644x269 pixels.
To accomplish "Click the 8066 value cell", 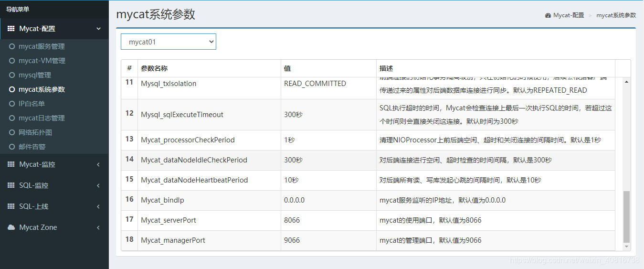I will 328,220.
